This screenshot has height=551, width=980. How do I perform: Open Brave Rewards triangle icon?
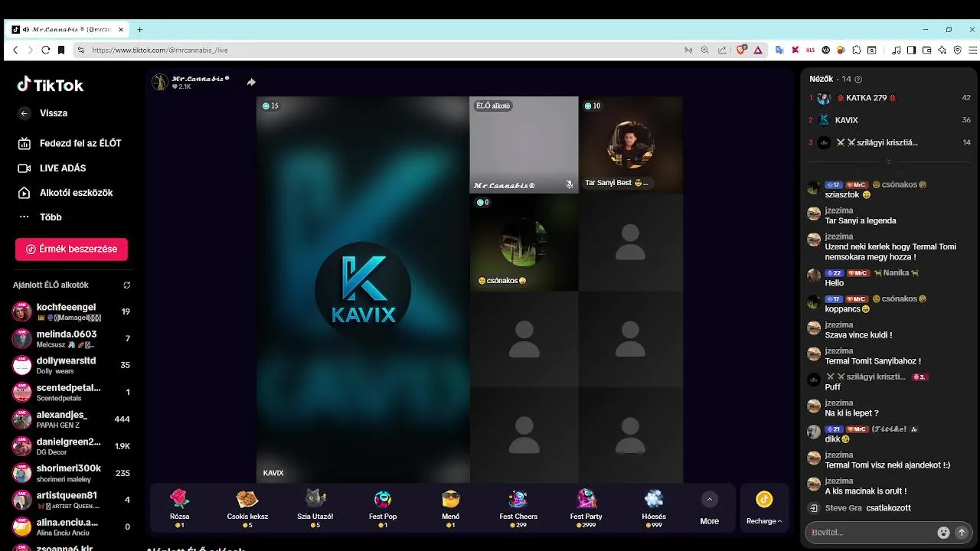click(758, 50)
